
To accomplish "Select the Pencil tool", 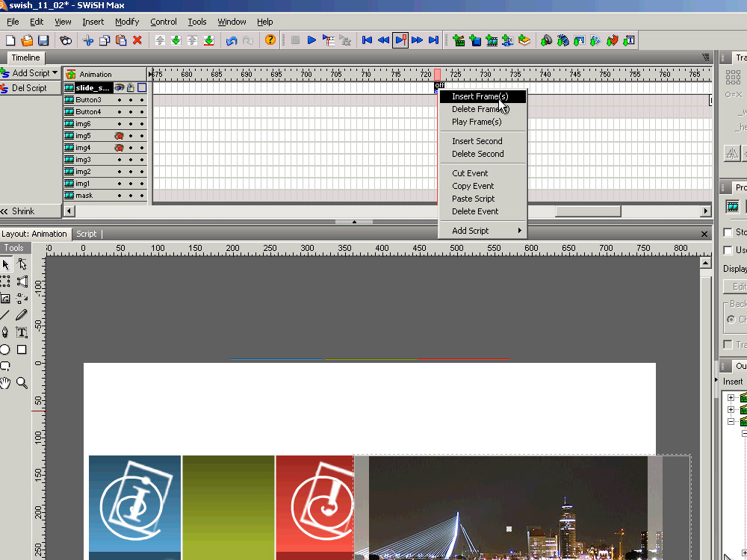I will pos(22,315).
